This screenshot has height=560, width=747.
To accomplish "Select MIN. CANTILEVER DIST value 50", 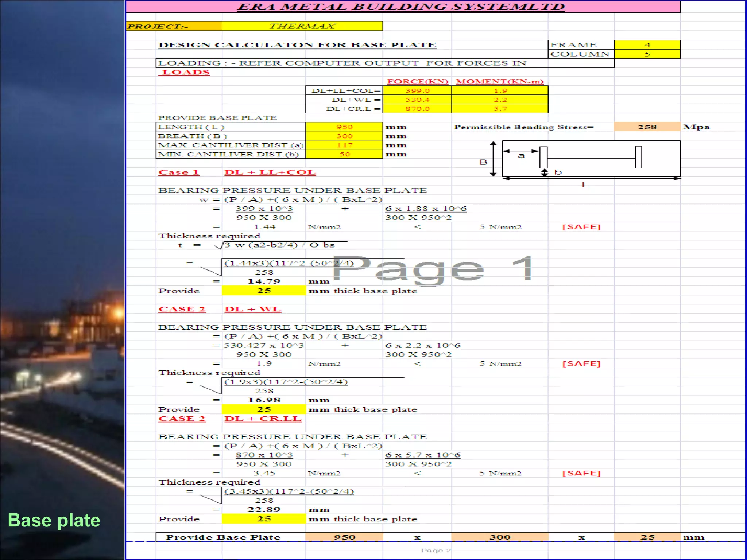I will click(x=344, y=154).
